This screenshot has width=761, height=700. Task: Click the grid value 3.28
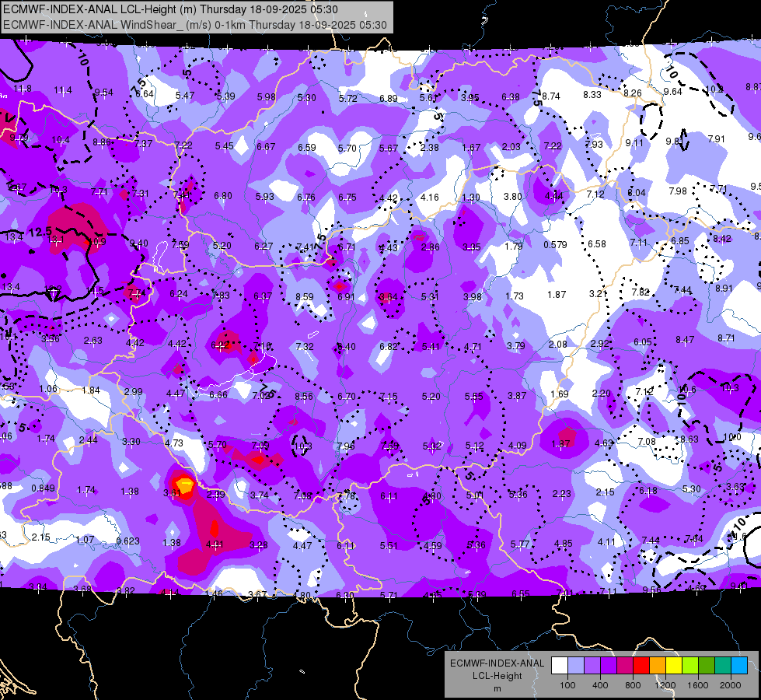[x=258, y=544]
